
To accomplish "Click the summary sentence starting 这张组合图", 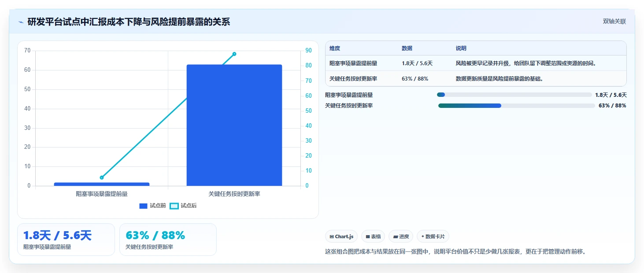I will coord(455,252).
